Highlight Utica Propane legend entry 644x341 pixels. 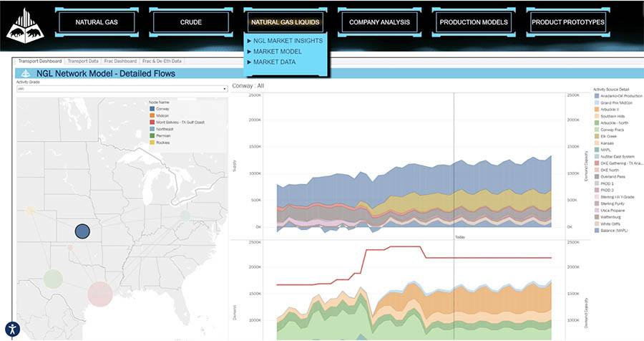(610, 210)
